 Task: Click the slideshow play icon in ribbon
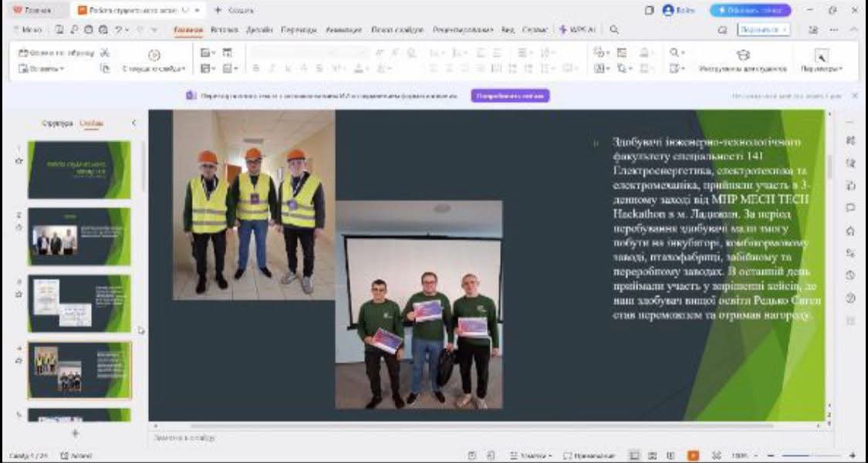coord(154,55)
